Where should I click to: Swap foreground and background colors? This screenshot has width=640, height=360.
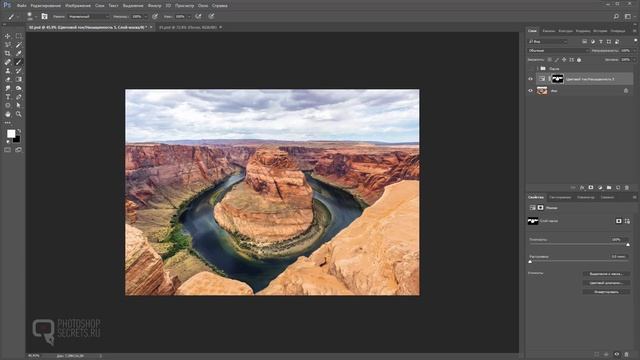tap(19, 131)
